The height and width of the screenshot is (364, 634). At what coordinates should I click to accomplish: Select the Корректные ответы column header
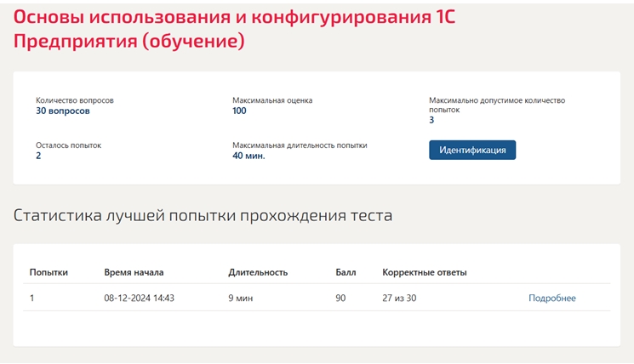[x=425, y=272]
